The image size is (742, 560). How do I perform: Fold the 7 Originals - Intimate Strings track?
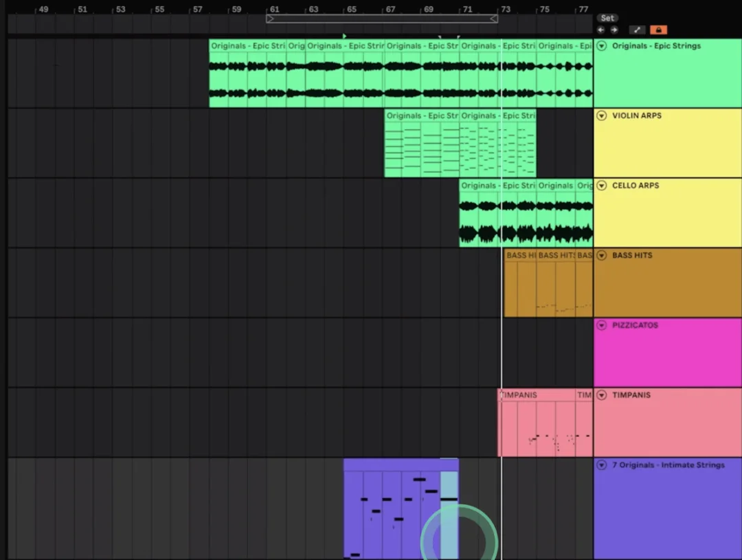601,465
